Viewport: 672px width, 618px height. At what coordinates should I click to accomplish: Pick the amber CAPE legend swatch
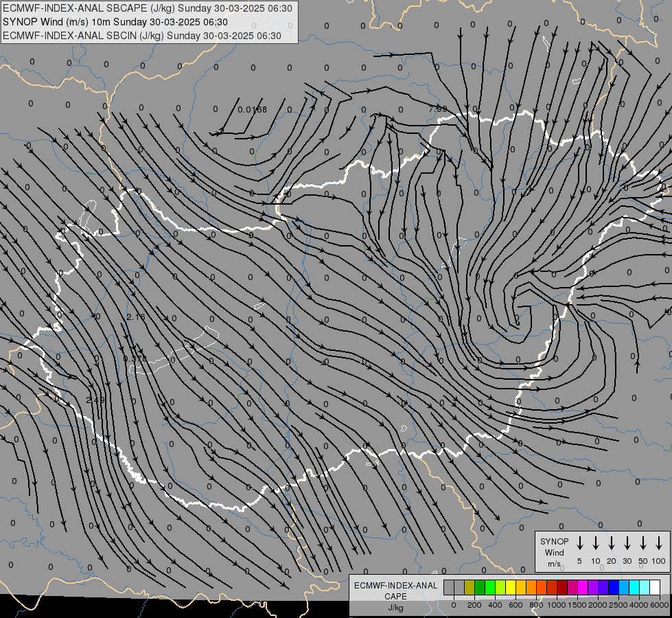click(x=521, y=587)
